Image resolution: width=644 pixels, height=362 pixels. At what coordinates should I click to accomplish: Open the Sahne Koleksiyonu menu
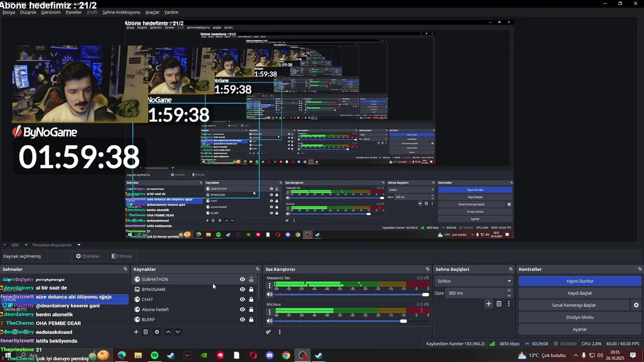coord(121,12)
